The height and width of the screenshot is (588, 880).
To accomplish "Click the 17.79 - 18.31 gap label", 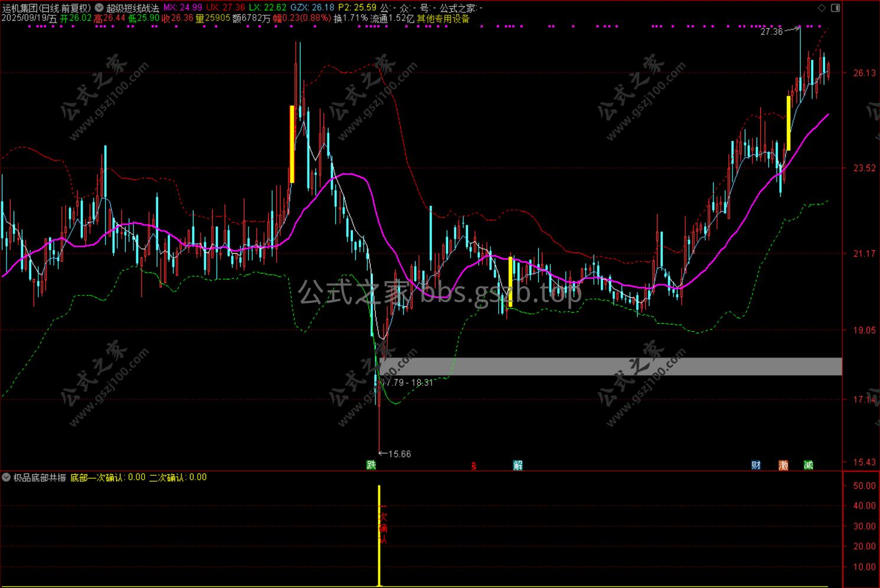I will [x=409, y=383].
